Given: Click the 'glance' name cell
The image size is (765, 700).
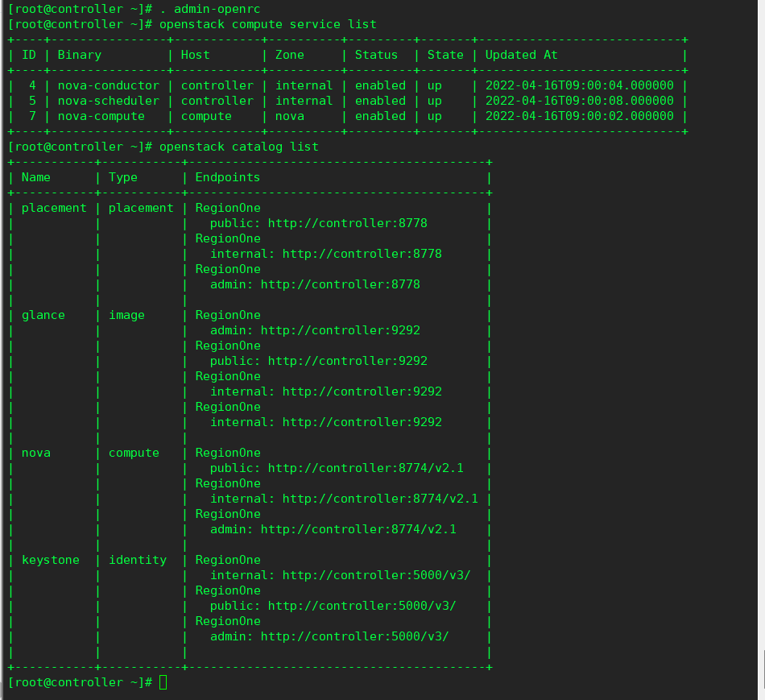Looking at the screenshot, I should tap(43, 315).
